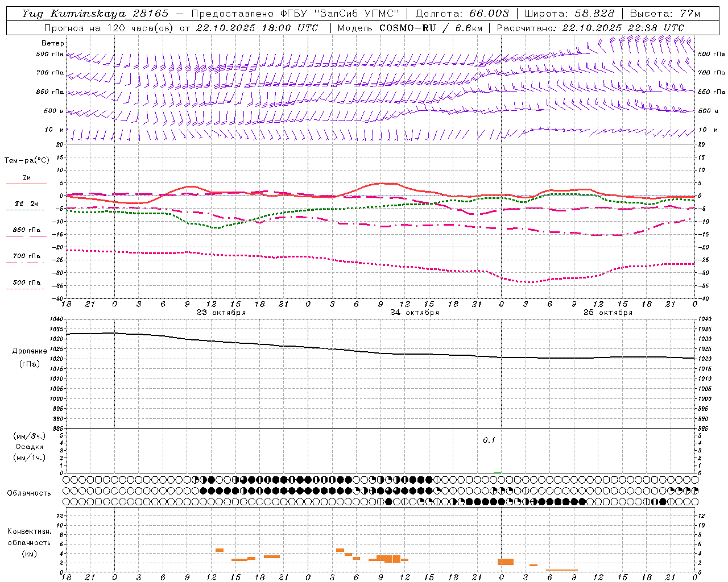This screenshot has height=582, width=728.
Task: Click the 24 октября date label
Action: point(415,312)
